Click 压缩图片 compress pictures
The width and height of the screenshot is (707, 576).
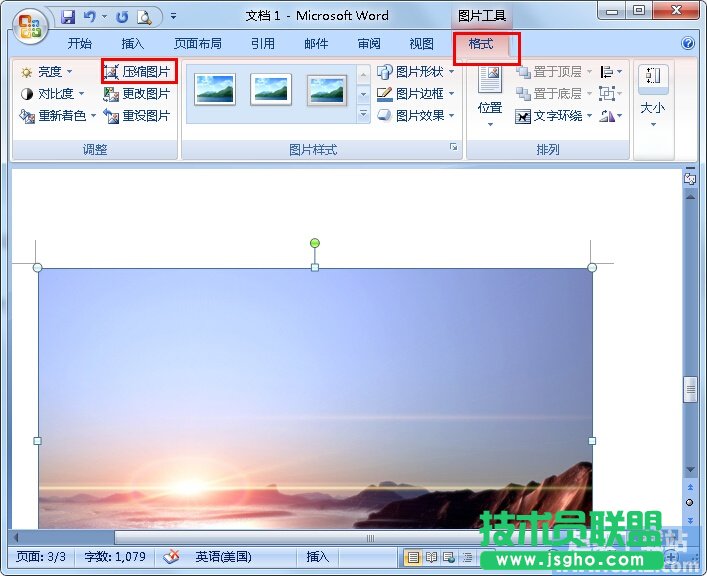[137, 72]
